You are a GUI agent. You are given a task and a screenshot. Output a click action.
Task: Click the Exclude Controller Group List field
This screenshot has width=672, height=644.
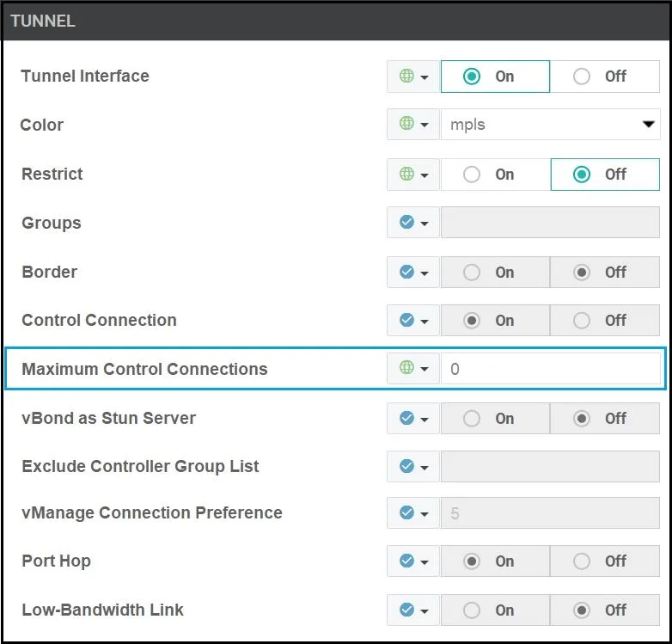[x=550, y=467]
